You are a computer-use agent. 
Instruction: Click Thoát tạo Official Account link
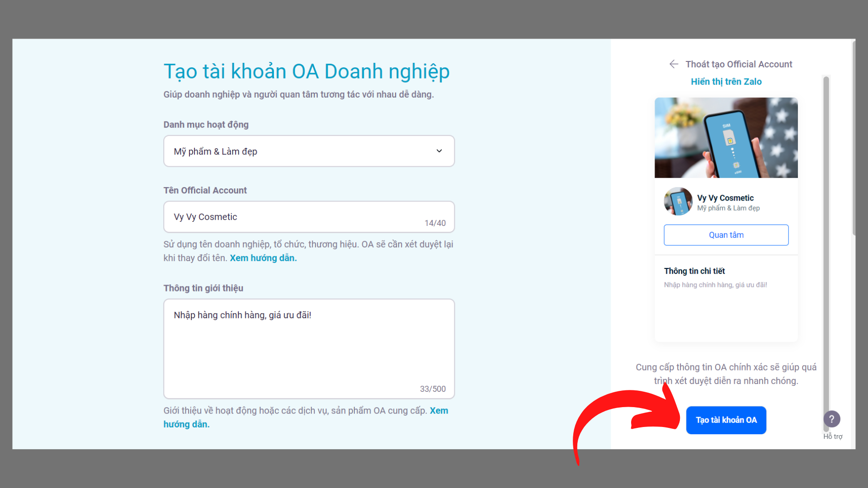pos(739,64)
